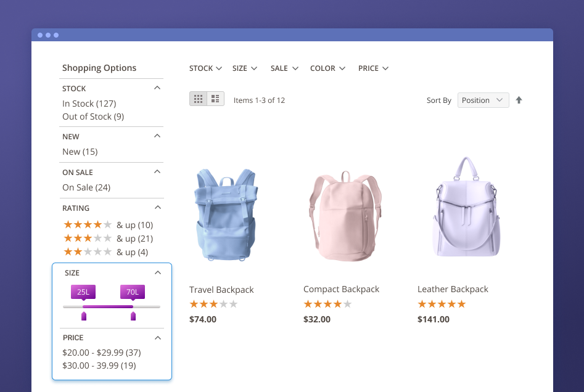Screen dimensions: 584x392
Task: Select On Sale (24) filter
Action: point(86,187)
